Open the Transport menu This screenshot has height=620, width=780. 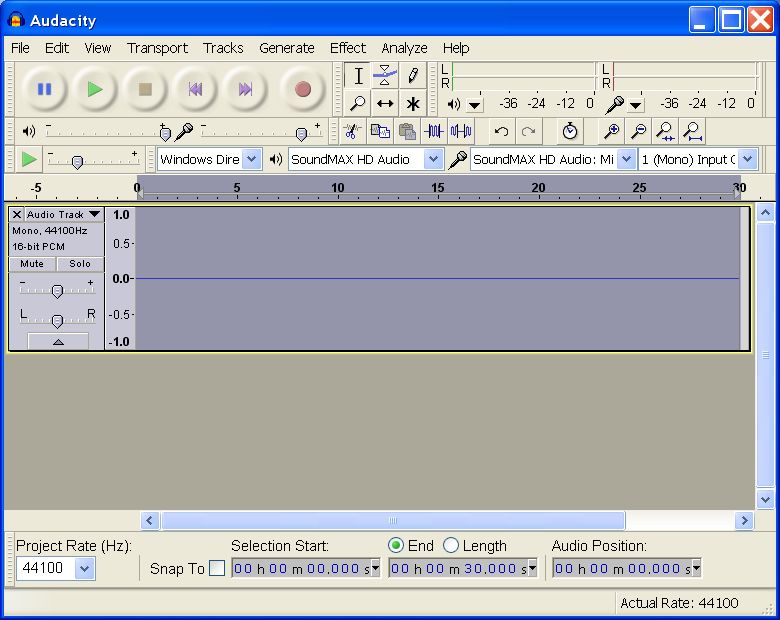(157, 48)
